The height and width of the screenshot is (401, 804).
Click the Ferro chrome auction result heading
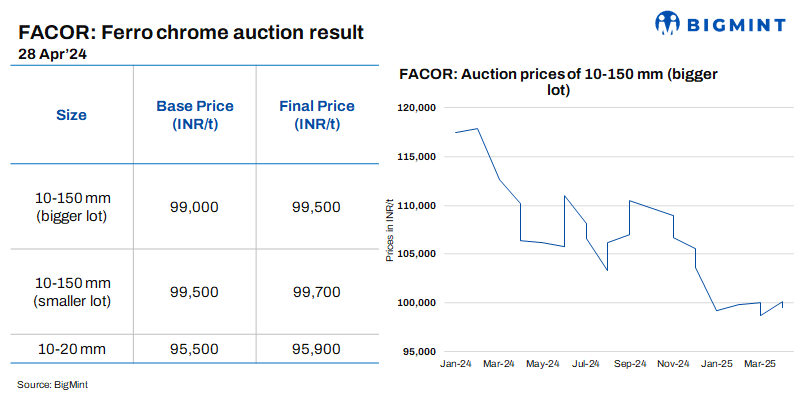190,34
